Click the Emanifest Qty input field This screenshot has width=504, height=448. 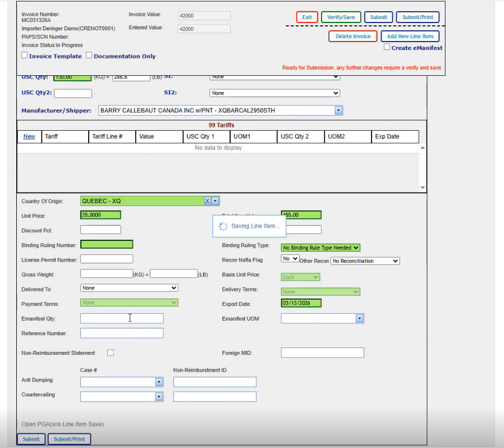point(122,319)
